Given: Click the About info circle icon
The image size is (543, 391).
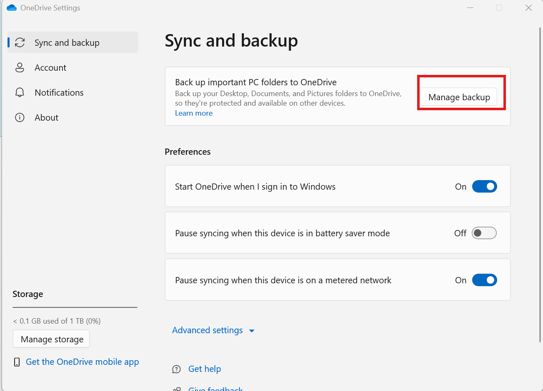Looking at the screenshot, I should [20, 117].
